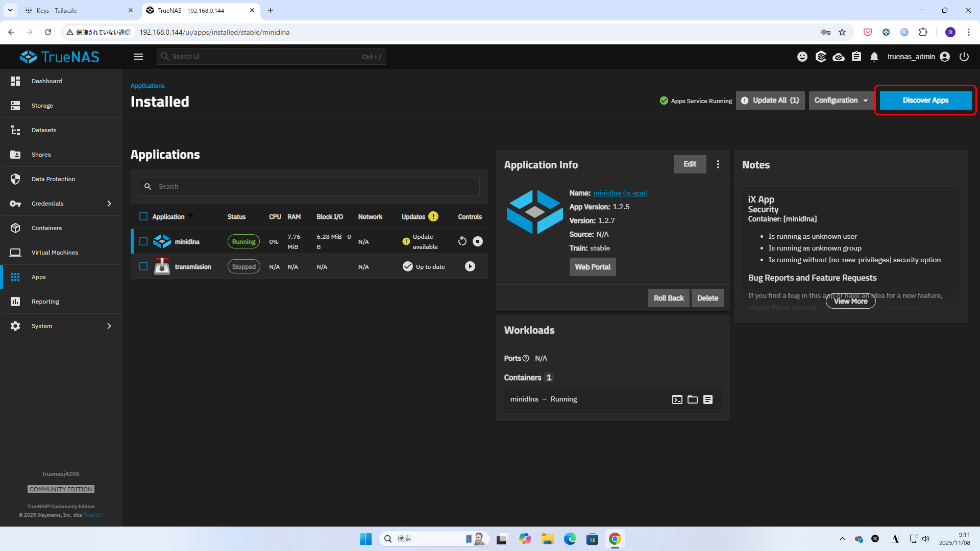Stop the minidlna app
This screenshot has height=551, width=980.
(478, 241)
